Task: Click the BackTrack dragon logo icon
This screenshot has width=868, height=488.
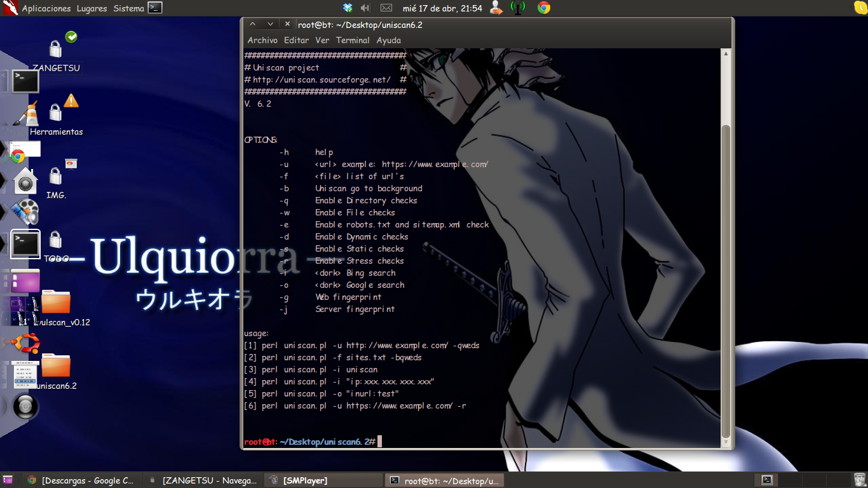Action: coord(9,8)
